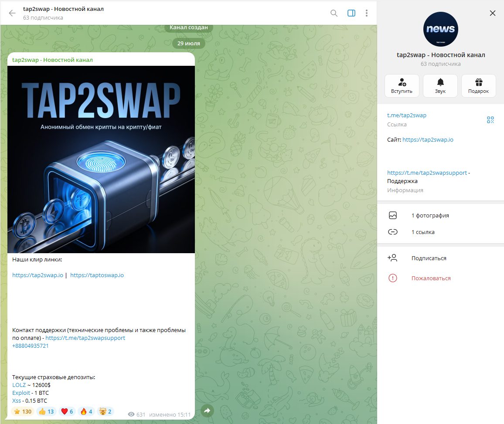Screen dimensions: 504x424
Task: Close the channel info panel
Action: click(x=492, y=13)
